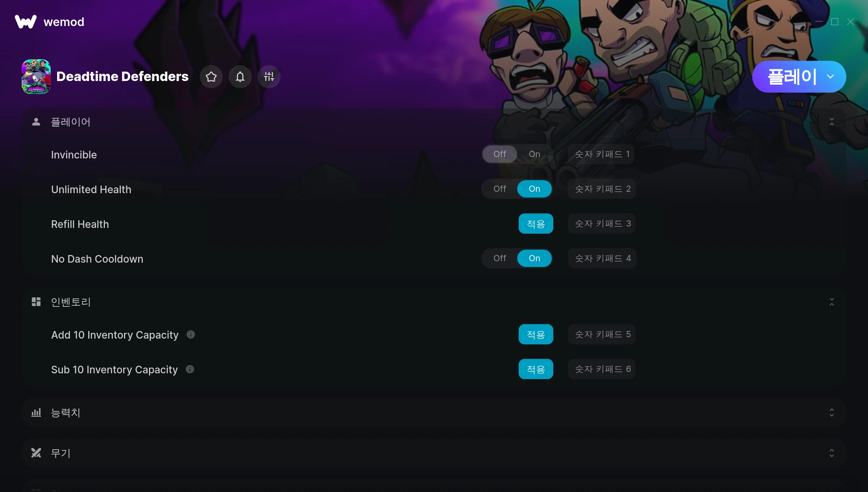
Task: Click the 무기 crossed swords icon
Action: coord(36,453)
